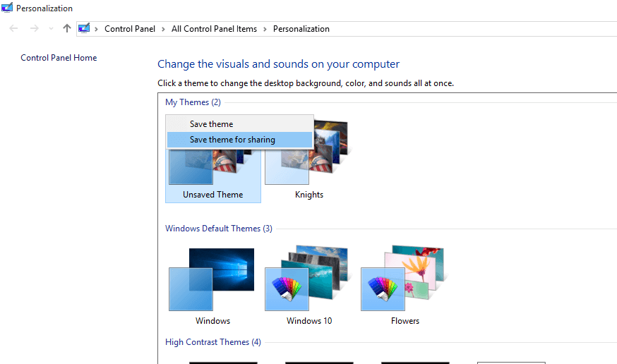Click the heading Change the visuals and sounds
The image size is (617, 364).
[x=278, y=64]
